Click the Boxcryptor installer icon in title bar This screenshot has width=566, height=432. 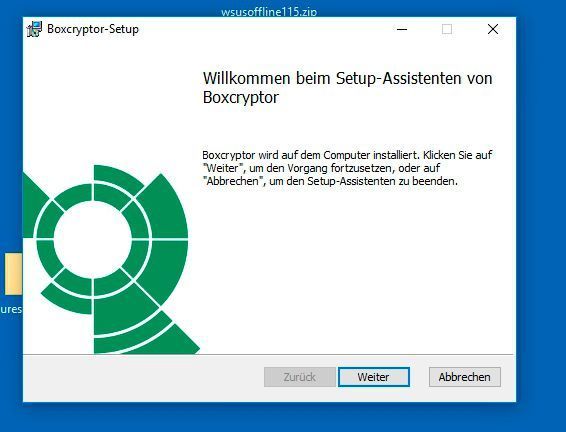pos(34,29)
